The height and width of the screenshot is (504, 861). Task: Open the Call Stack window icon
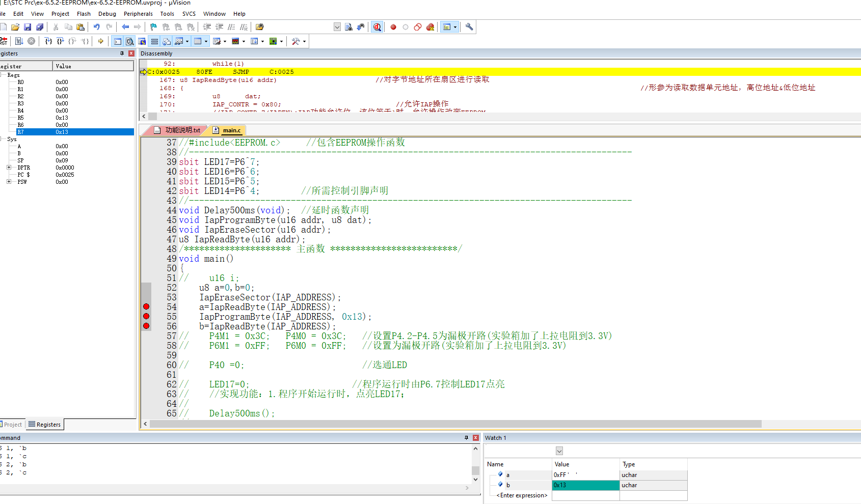coord(166,41)
